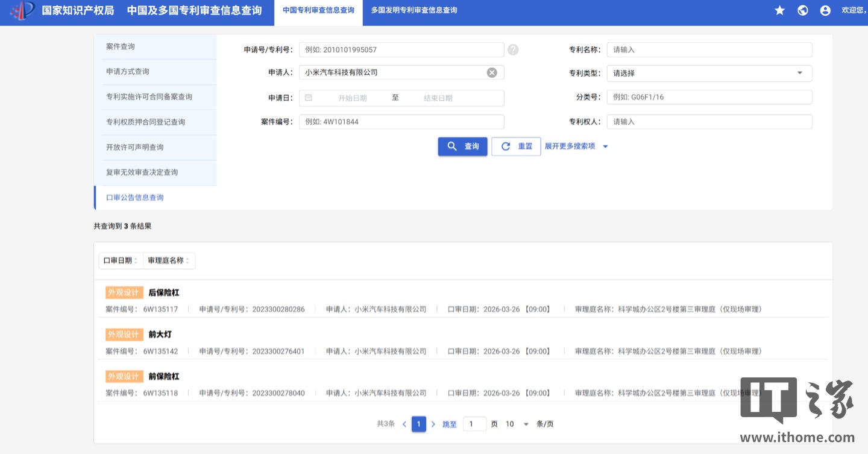Open the items per page dropdown

(x=517, y=424)
